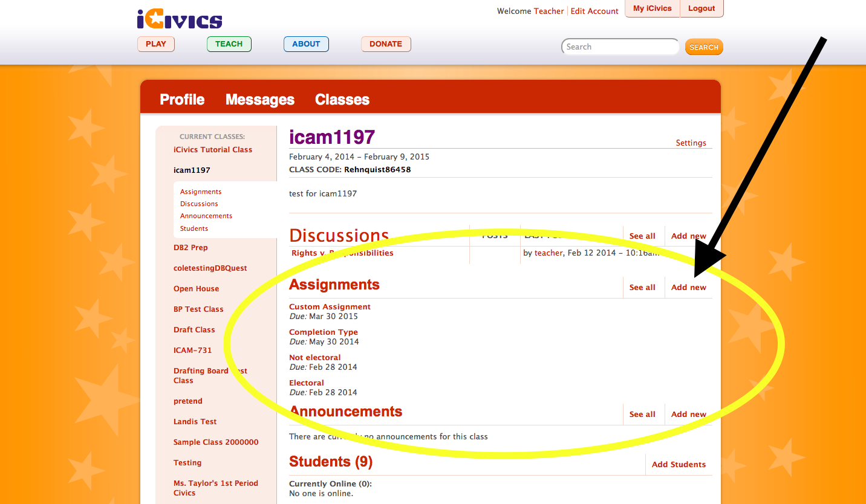Open the TEACH menu button

tap(229, 44)
